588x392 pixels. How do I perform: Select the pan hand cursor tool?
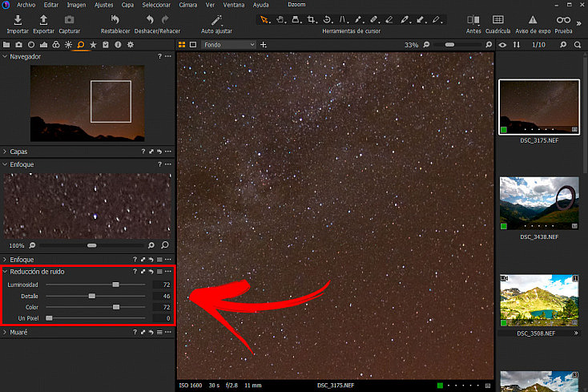(280, 19)
